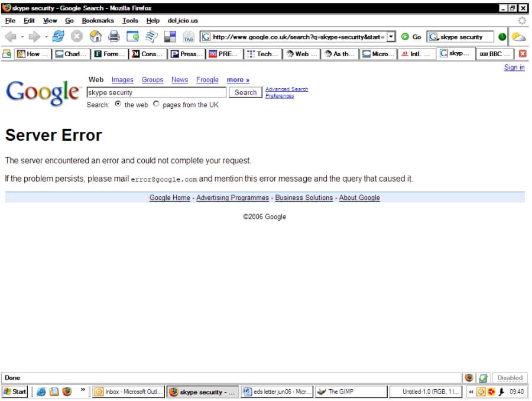This screenshot has width=532, height=401.
Task: Open the File menu
Action: tap(10, 21)
